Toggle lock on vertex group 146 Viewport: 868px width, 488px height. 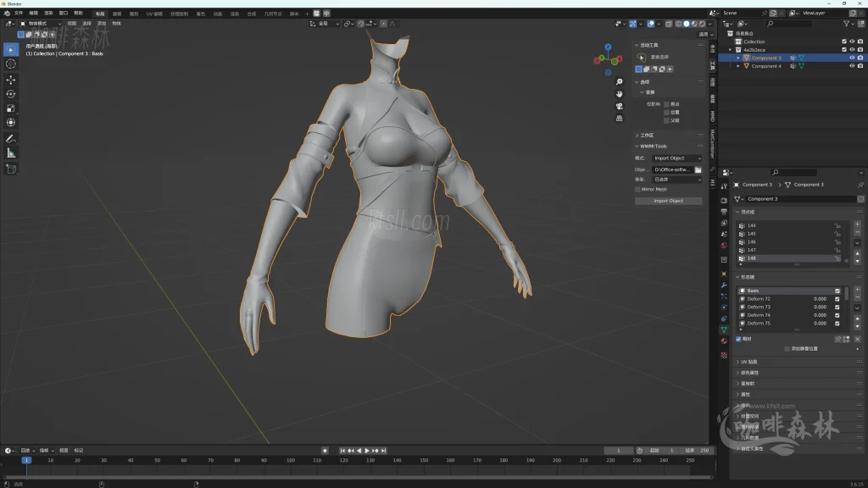pyautogui.click(x=837, y=241)
